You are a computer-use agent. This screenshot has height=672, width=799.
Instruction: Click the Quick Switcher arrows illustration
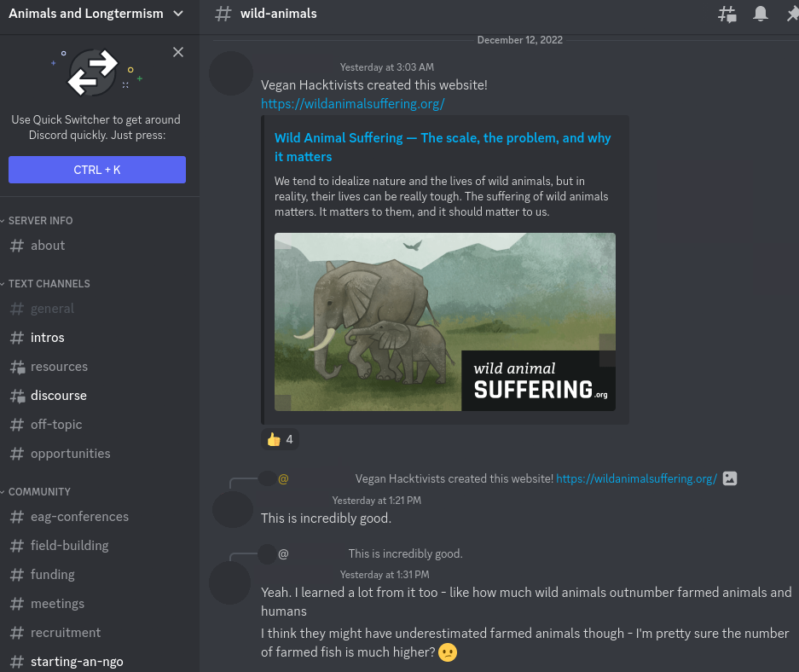click(92, 72)
